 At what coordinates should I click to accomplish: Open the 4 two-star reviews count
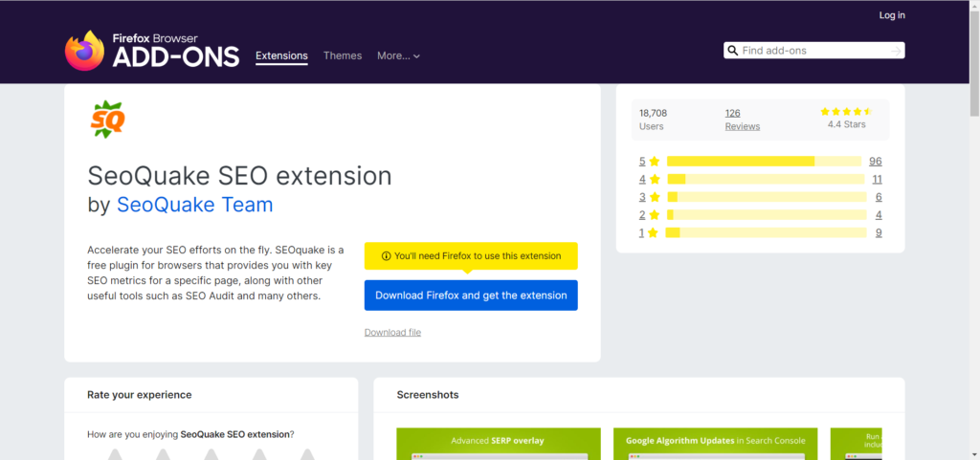(879, 215)
